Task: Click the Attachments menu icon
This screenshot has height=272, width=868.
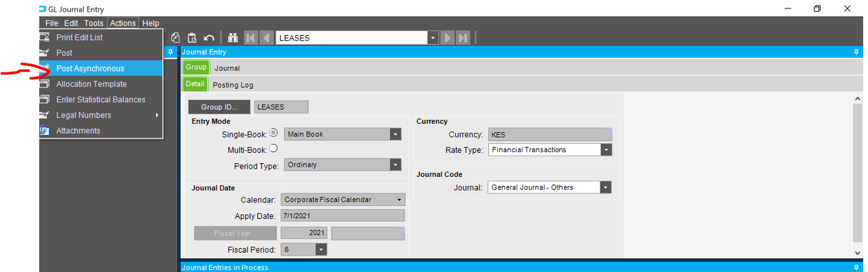Action: pyautogui.click(x=45, y=130)
